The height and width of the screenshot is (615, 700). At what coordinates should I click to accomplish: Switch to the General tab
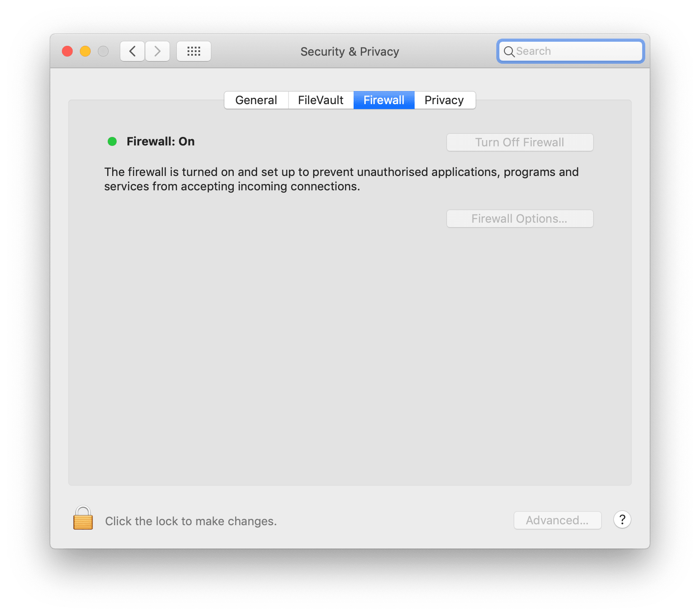pos(256,100)
